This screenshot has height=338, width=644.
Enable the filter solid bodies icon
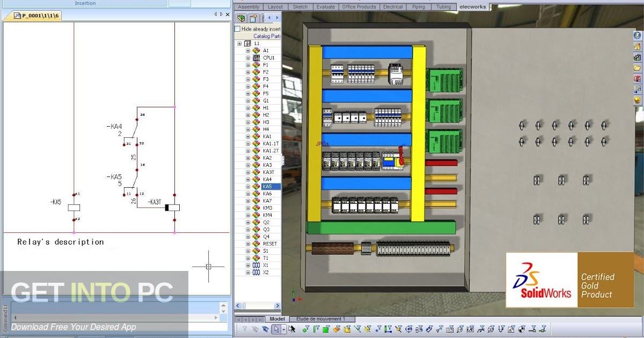pos(347,329)
